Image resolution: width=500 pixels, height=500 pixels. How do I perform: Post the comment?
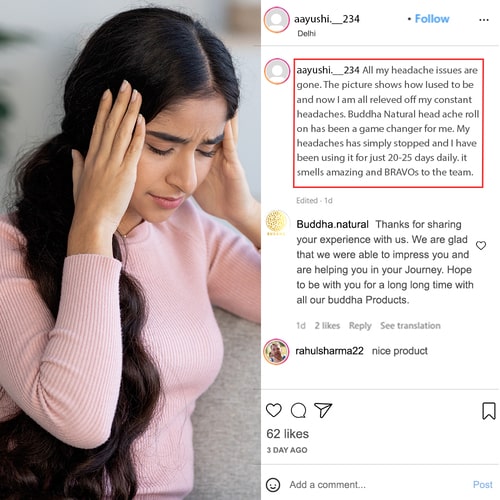483,485
